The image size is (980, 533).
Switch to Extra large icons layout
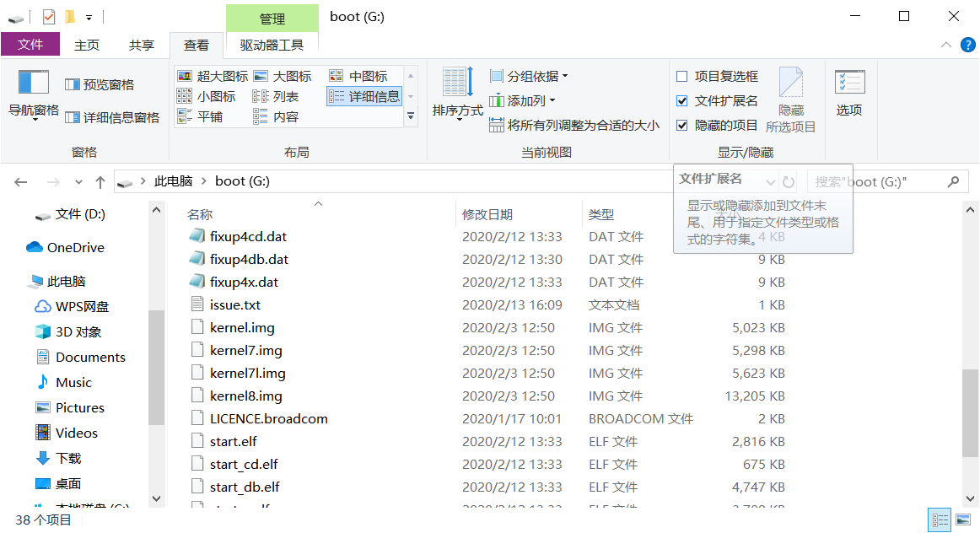pyautogui.click(x=213, y=76)
